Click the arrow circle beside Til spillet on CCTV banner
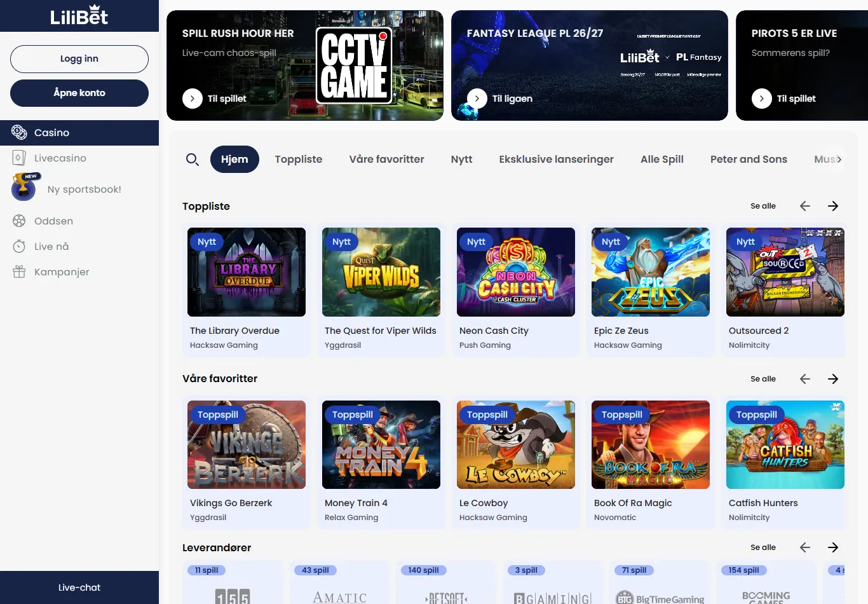This screenshot has height=604, width=868. [193, 99]
